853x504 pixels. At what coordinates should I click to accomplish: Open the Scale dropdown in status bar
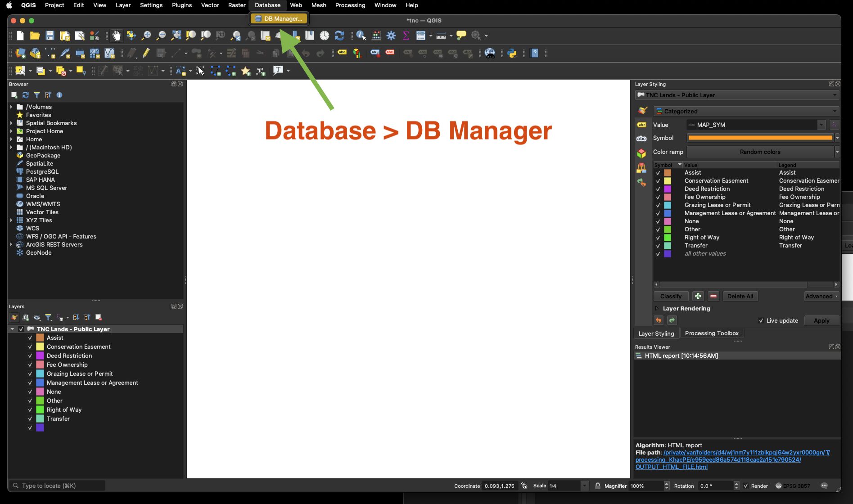coord(585,486)
